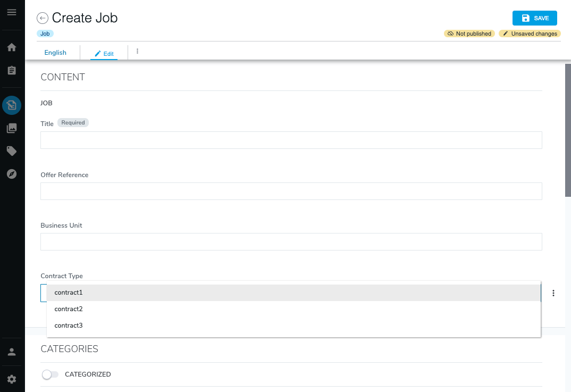This screenshot has width=571, height=392.
Task: Switch to the English language tab
Action: click(55, 53)
